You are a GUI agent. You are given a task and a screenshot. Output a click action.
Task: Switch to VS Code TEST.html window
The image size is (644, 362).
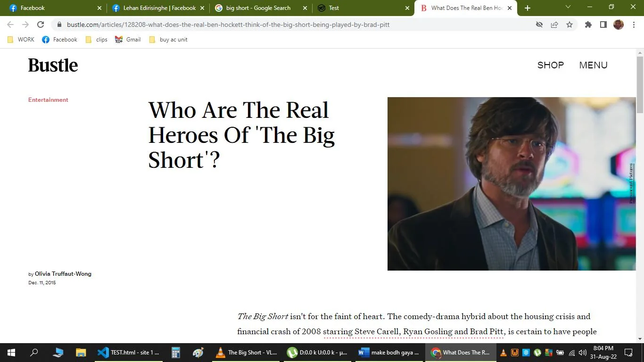128,353
